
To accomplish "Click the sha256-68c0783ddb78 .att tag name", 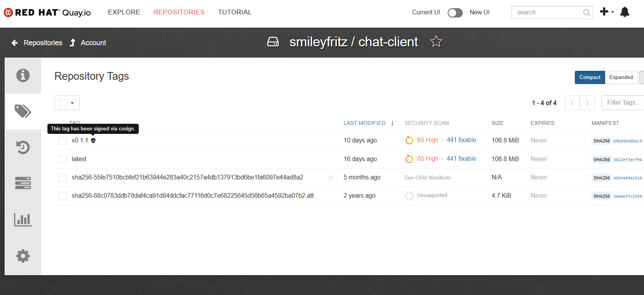I will click(x=192, y=196).
